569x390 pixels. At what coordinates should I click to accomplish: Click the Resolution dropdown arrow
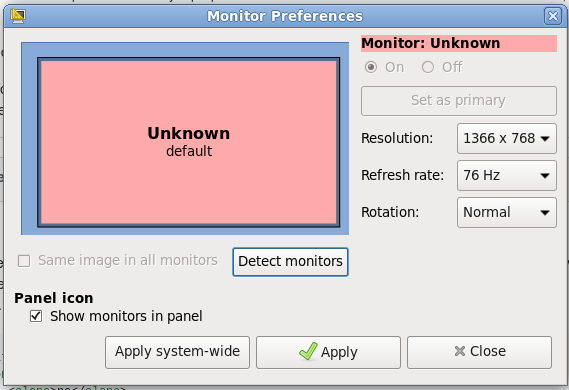pos(545,139)
